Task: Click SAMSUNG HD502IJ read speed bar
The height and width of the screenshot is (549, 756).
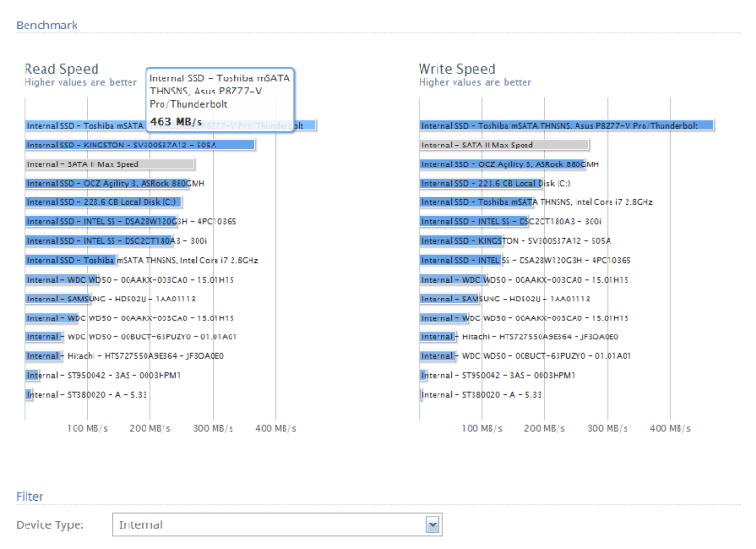Action: (58, 299)
